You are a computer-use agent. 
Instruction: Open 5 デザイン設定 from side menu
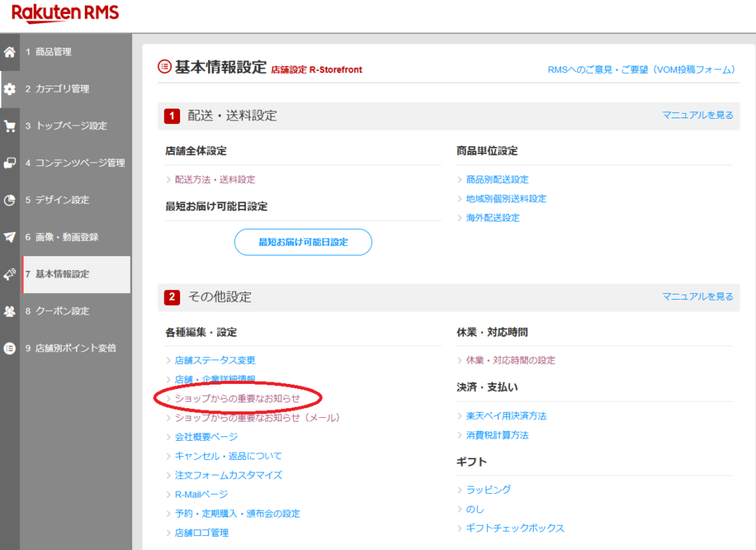62,200
